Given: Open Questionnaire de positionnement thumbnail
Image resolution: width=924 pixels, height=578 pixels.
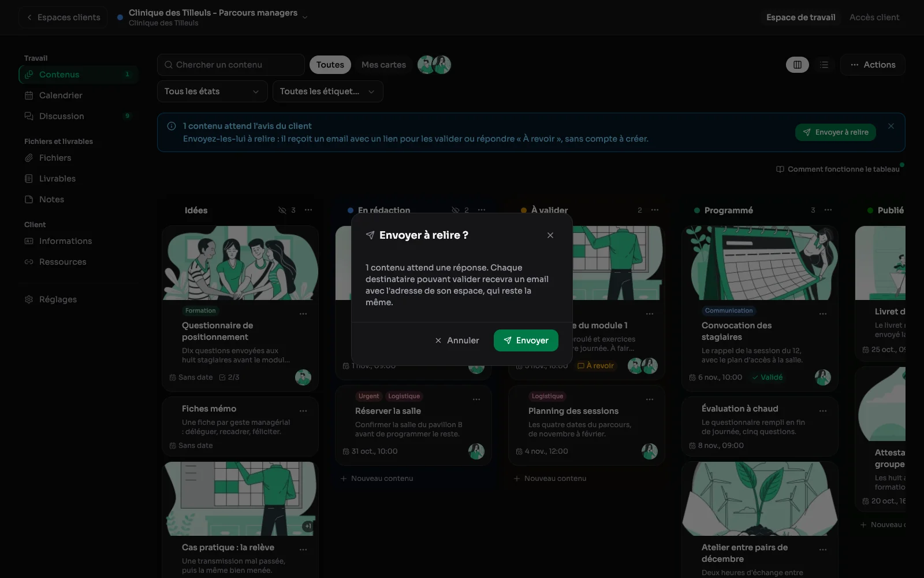Looking at the screenshot, I should coord(240,263).
